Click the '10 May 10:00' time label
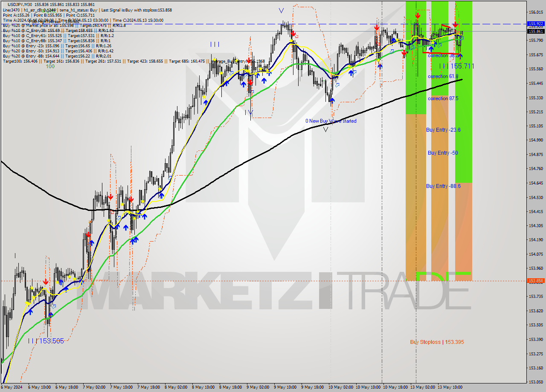Viewport: 546px width, 392px height. pos(367,387)
